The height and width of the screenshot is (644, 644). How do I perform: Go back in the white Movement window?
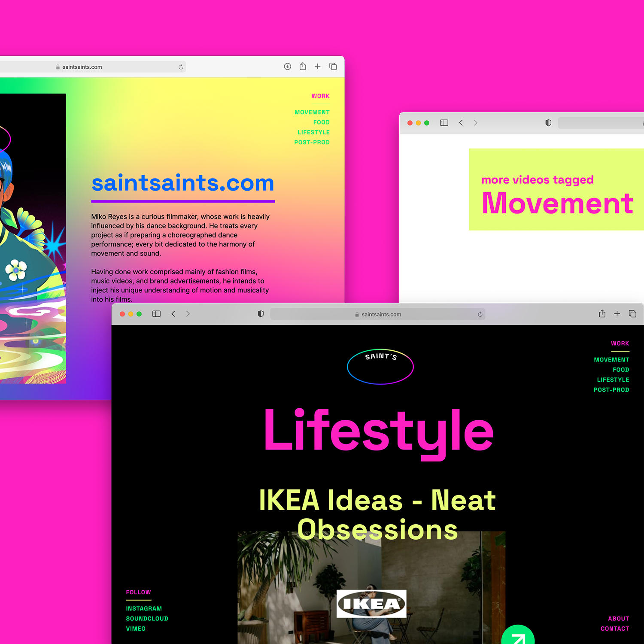461,123
